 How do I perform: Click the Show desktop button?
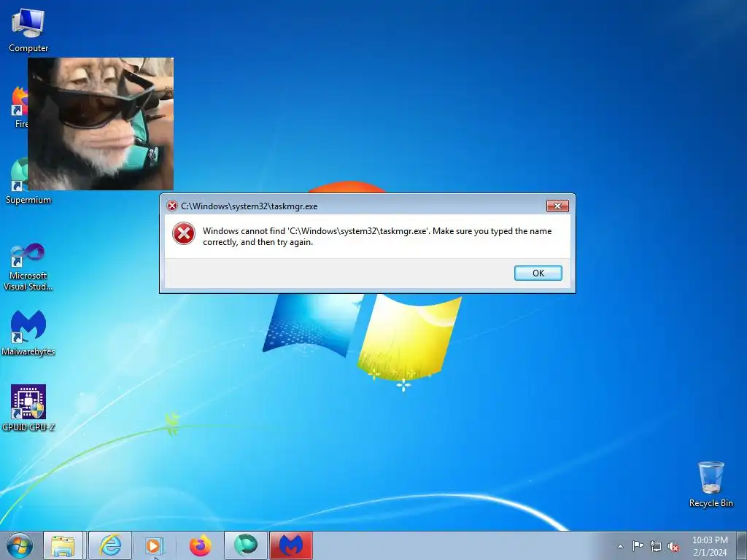point(742,545)
